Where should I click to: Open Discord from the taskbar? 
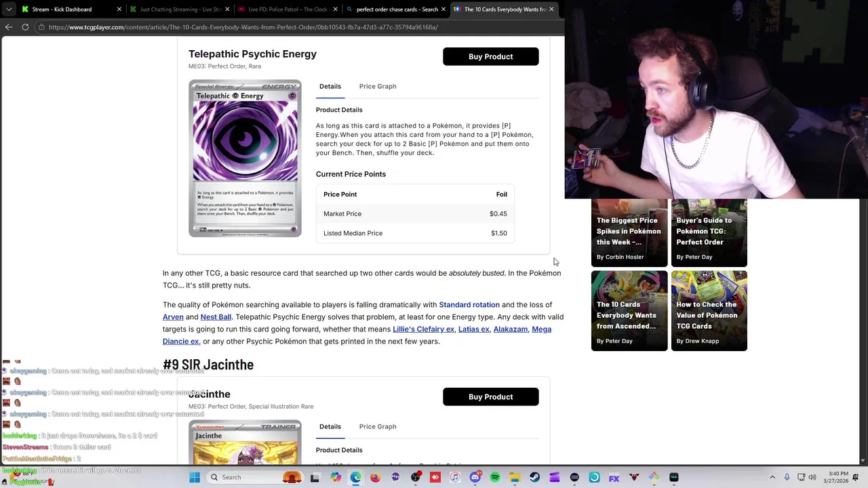(x=475, y=477)
